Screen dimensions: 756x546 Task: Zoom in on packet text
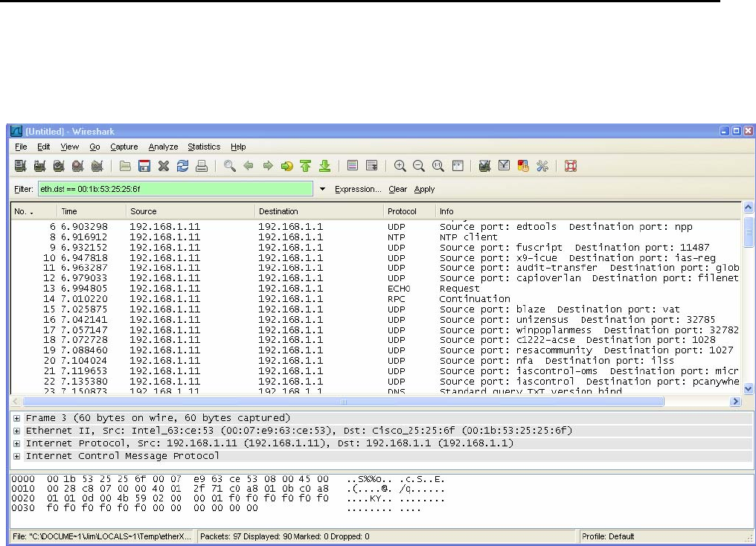click(x=400, y=167)
